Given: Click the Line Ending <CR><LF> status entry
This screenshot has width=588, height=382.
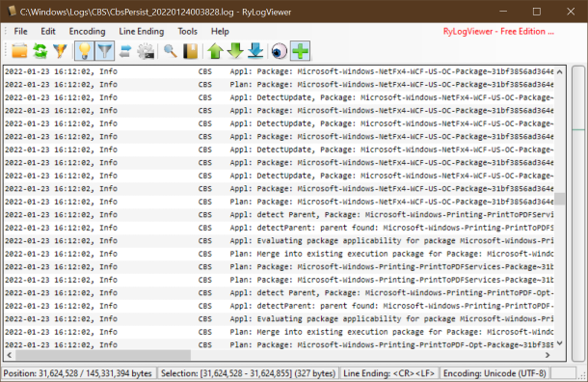Looking at the screenshot, I should [x=388, y=373].
